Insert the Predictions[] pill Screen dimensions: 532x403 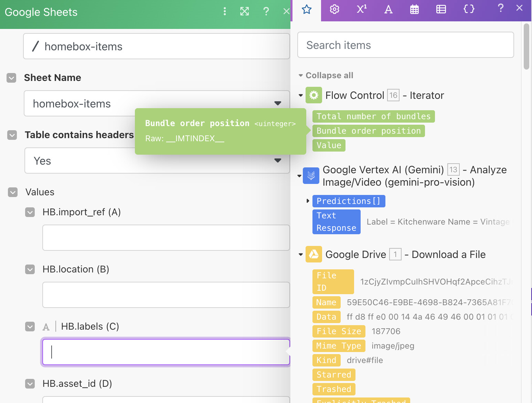[x=349, y=201]
